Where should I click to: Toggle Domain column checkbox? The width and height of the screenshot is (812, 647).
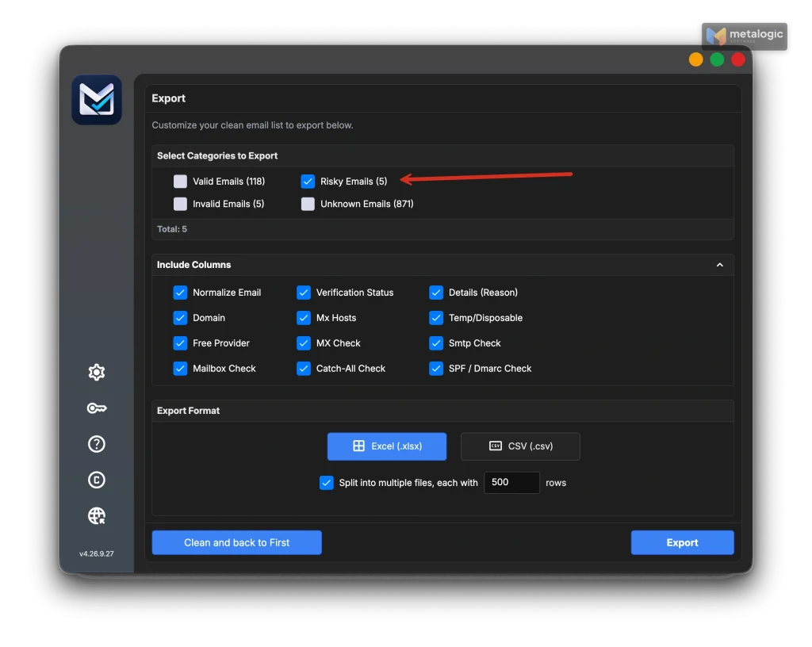point(180,318)
